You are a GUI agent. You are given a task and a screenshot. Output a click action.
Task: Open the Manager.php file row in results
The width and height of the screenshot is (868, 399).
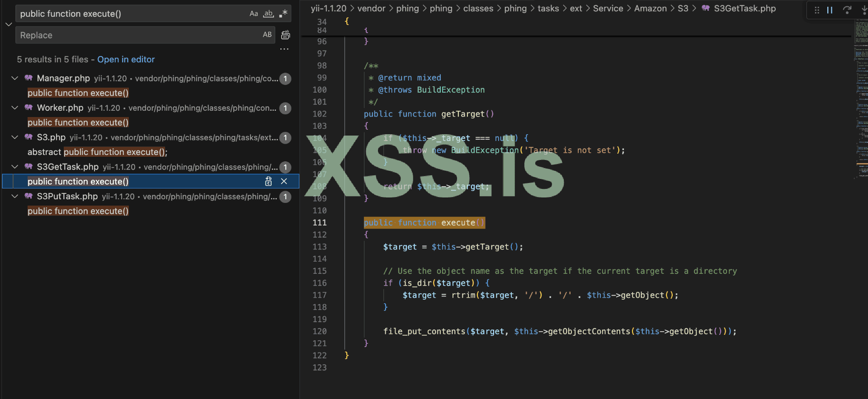[x=151, y=78]
